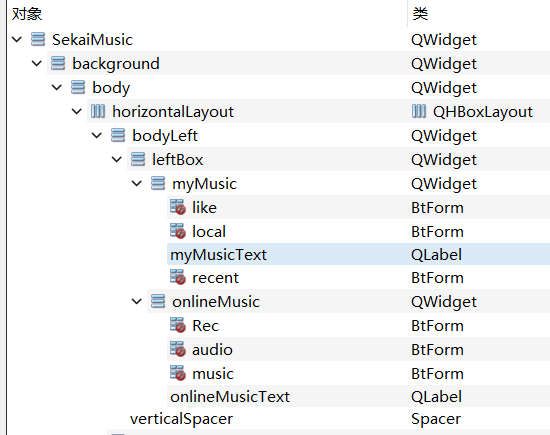
Task: Click the music BtForm icon
Action: [178, 373]
